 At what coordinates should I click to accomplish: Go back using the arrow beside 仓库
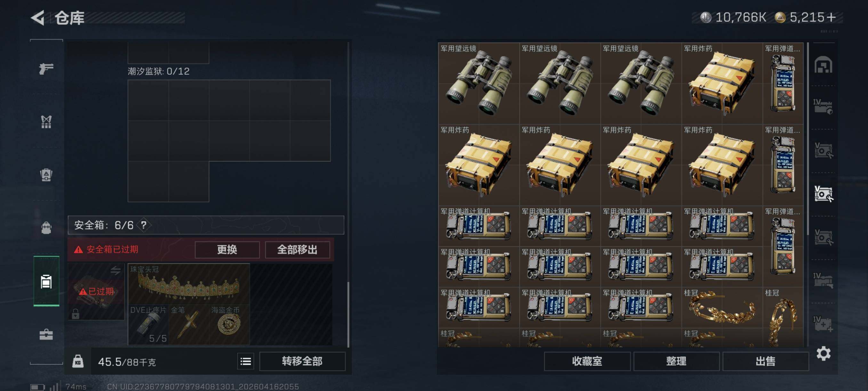click(x=38, y=18)
